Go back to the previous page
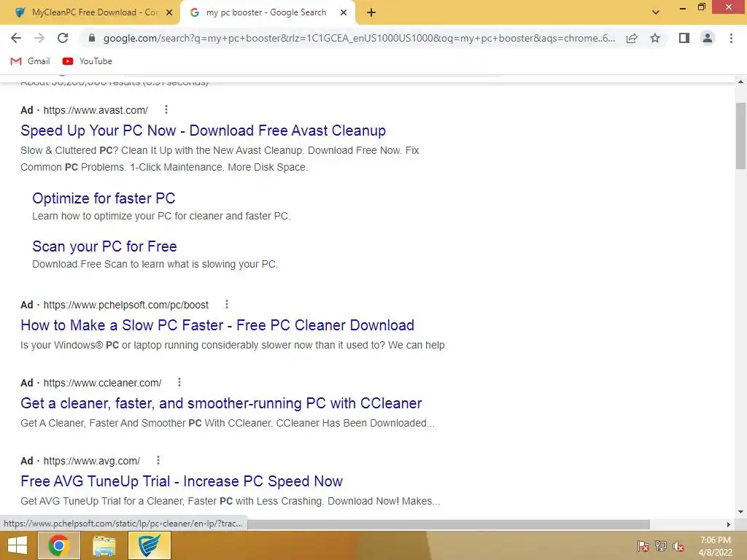Viewport: 747px width, 560px height. [x=16, y=38]
